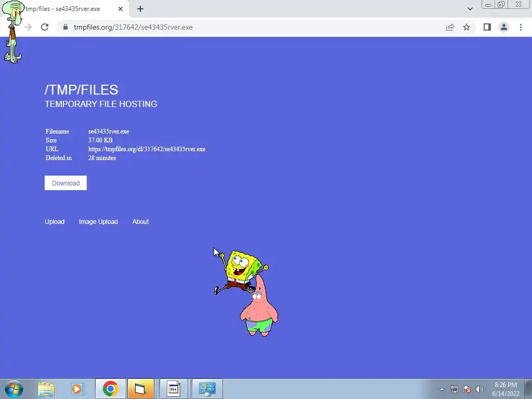Open a new tab with the plus button
The width and height of the screenshot is (532, 399).
tap(140, 9)
